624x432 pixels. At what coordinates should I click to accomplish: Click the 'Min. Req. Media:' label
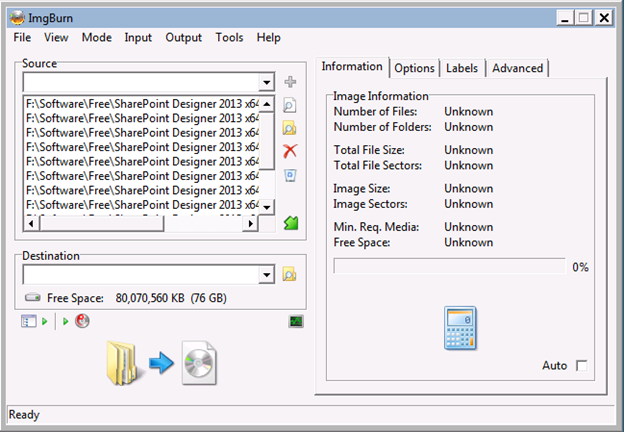coord(376,227)
